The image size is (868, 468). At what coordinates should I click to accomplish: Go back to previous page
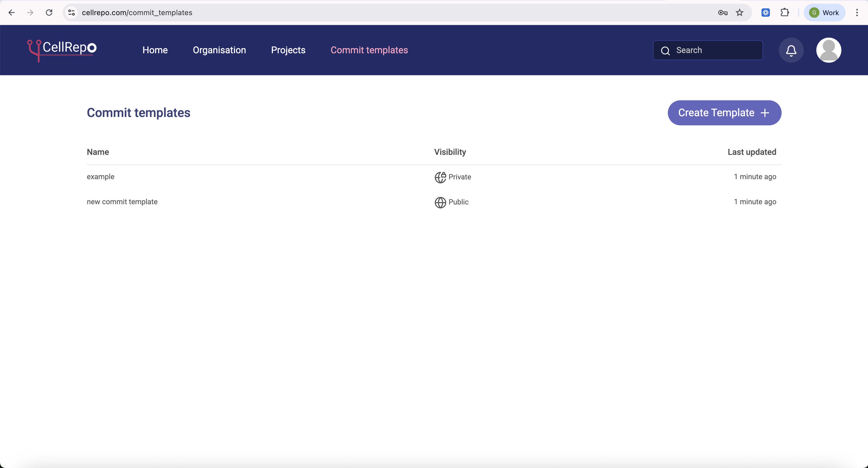11,13
